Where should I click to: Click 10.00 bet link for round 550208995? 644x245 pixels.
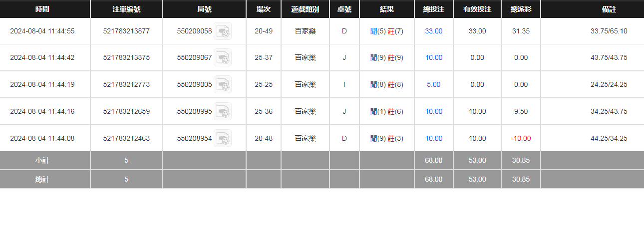click(x=433, y=112)
